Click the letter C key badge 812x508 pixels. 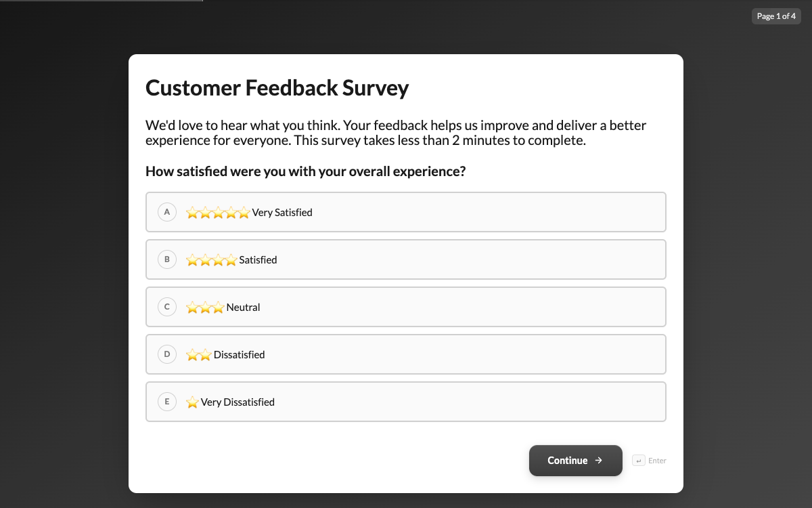167,307
